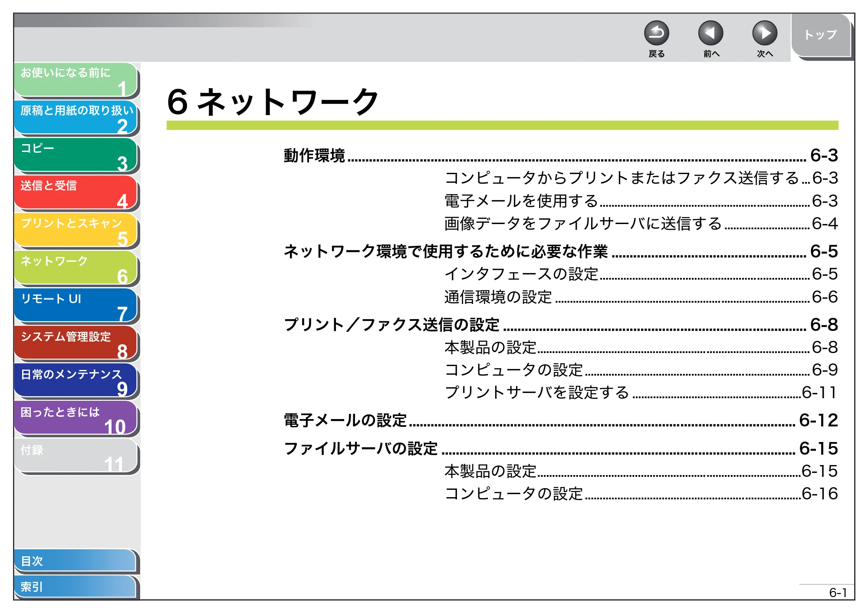
Task: Click the 索引 (index) button
Action: pos(75,587)
